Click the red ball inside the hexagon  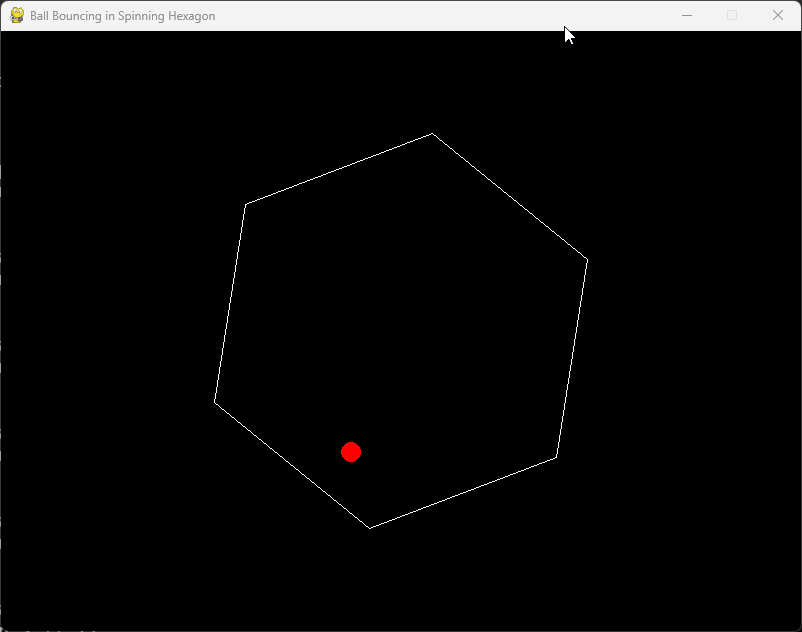(x=351, y=452)
